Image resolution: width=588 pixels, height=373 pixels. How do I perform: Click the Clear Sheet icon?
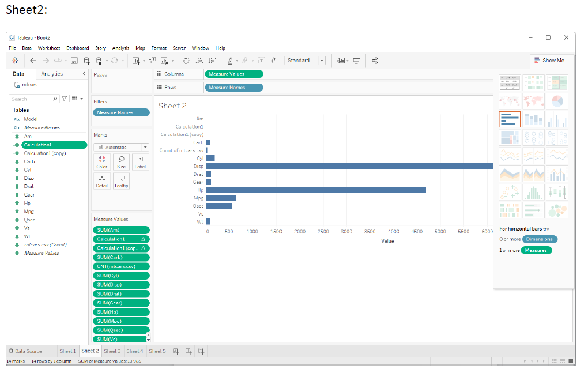tap(164, 61)
